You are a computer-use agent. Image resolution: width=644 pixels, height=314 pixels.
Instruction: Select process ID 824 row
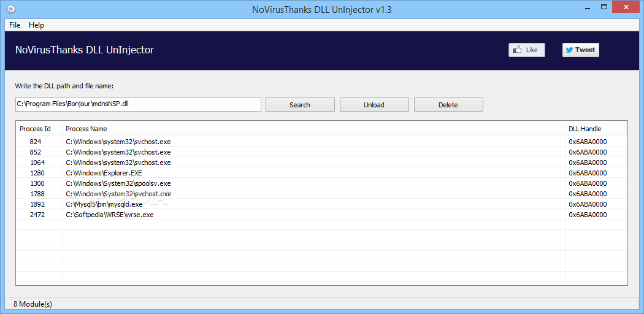(x=321, y=142)
